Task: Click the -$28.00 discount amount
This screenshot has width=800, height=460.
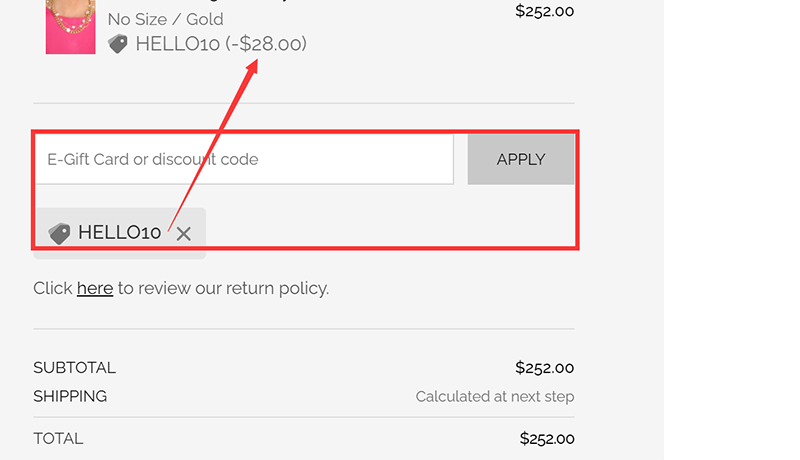Action: click(x=266, y=44)
